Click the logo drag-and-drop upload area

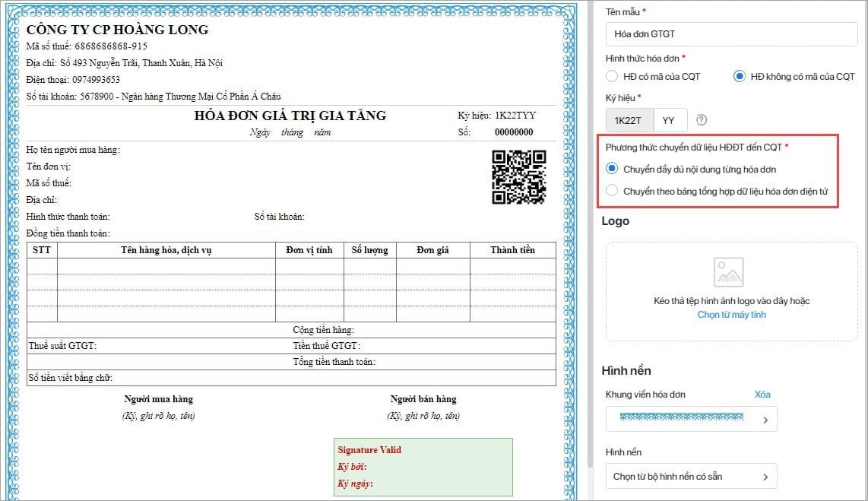731,292
